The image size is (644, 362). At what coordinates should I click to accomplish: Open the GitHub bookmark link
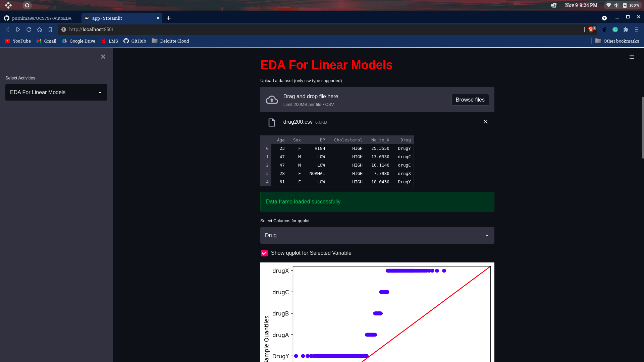(x=135, y=41)
